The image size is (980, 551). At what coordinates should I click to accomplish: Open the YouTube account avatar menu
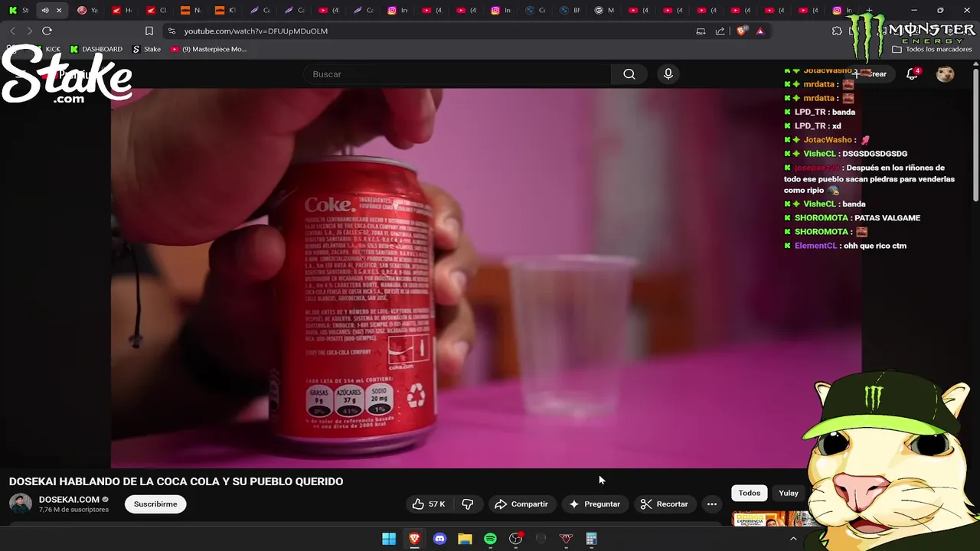(x=946, y=74)
